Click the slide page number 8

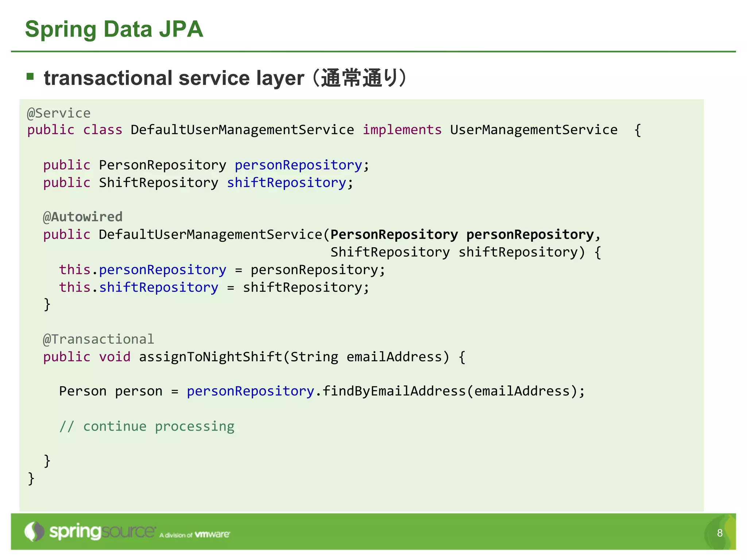[720, 533]
